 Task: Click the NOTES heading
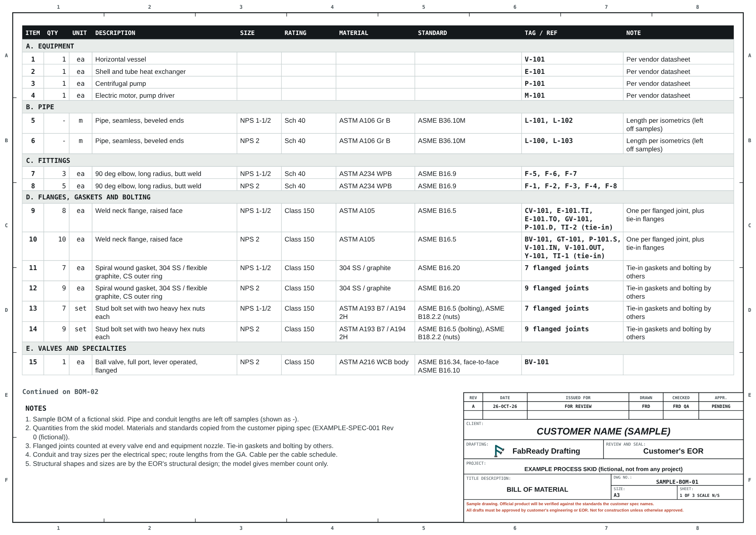(36, 408)
